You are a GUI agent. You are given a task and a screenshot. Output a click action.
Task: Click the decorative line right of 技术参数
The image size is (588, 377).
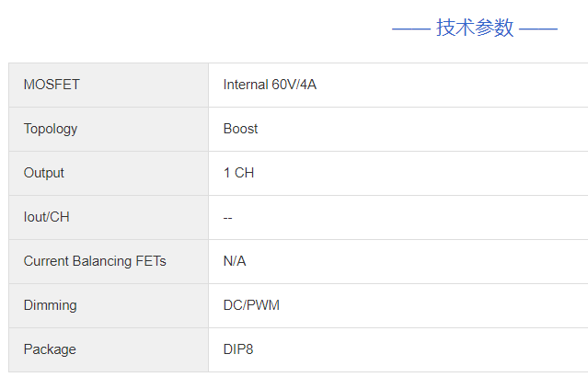[x=538, y=29]
